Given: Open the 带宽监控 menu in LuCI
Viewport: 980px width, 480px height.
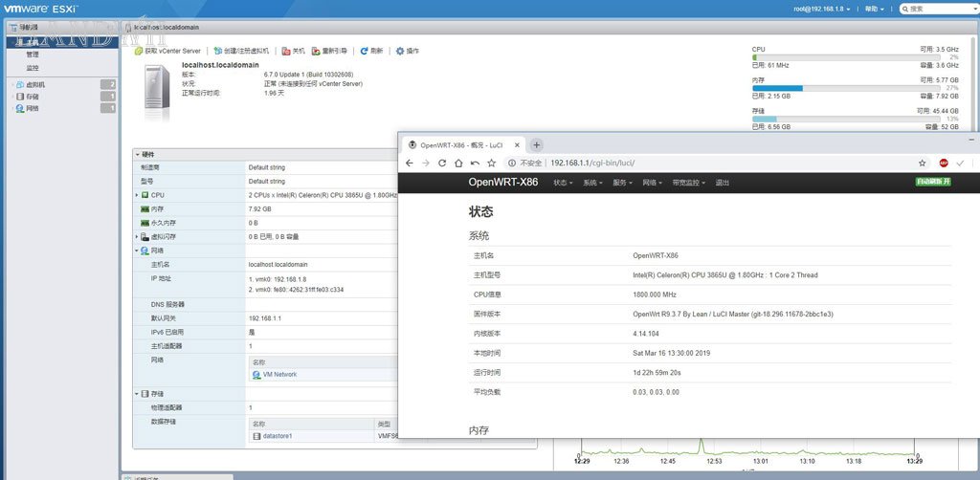Looking at the screenshot, I should 689,183.
